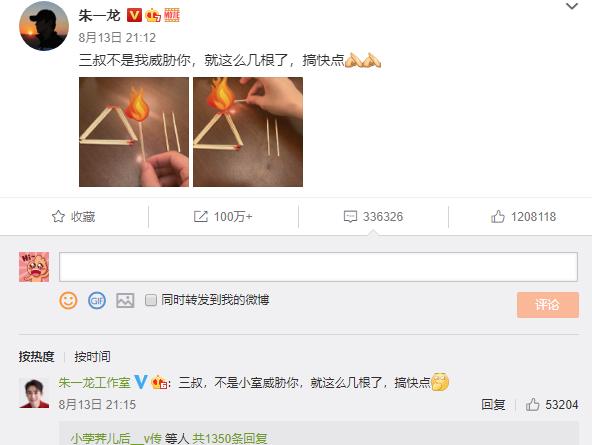592x445 pixels.
Task: Like the comment with 53204 thumbs-up
Action: click(x=532, y=405)
